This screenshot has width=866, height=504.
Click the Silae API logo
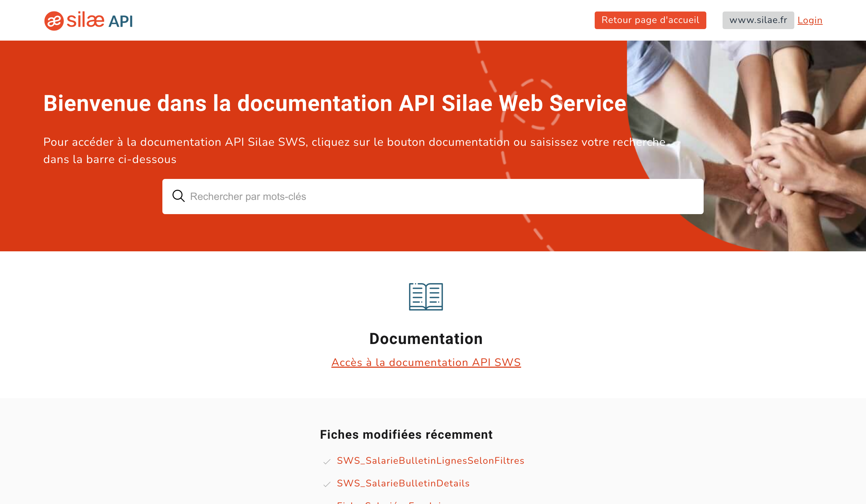point(88,21)
